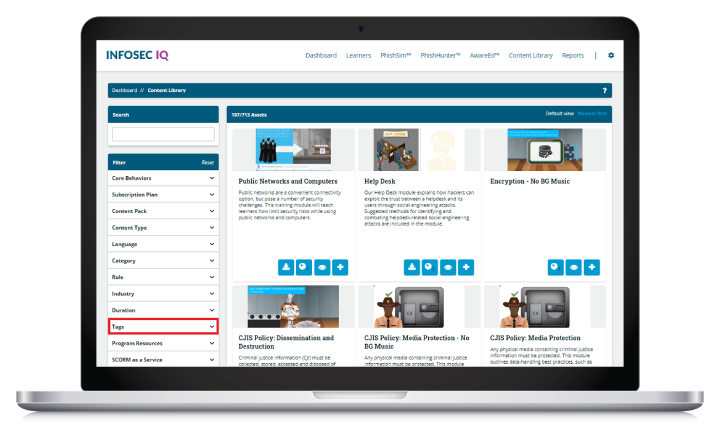Screen dimensions: 720x428
Task: Add the Encryption - No BG Music module
Action: [592, 267]
